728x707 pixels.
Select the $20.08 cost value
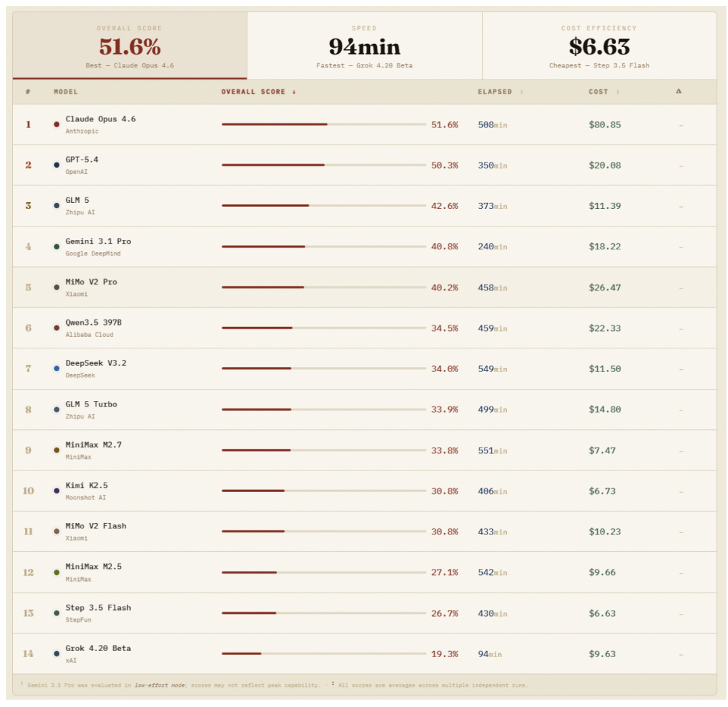(x=605, y=165)
